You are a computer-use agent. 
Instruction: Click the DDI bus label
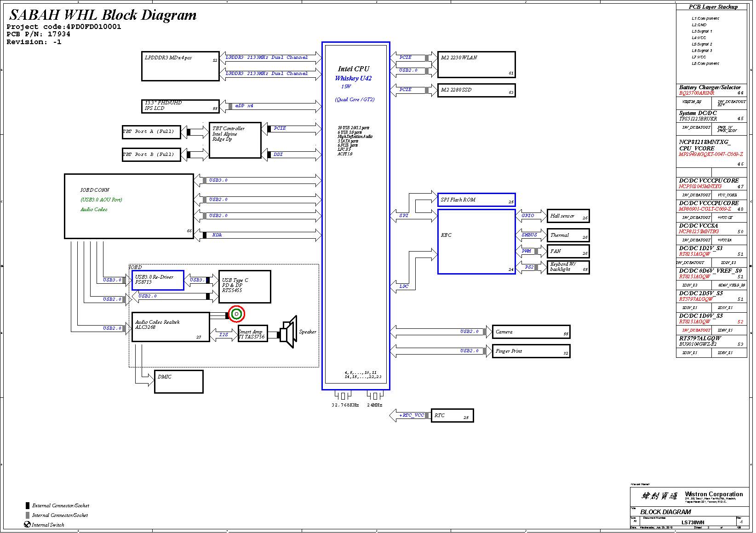[x=278, y=155]
